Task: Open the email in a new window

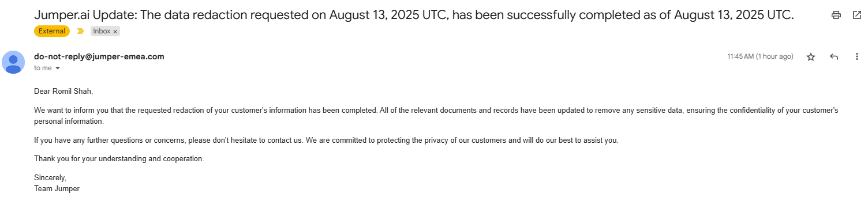Action: 857,16
